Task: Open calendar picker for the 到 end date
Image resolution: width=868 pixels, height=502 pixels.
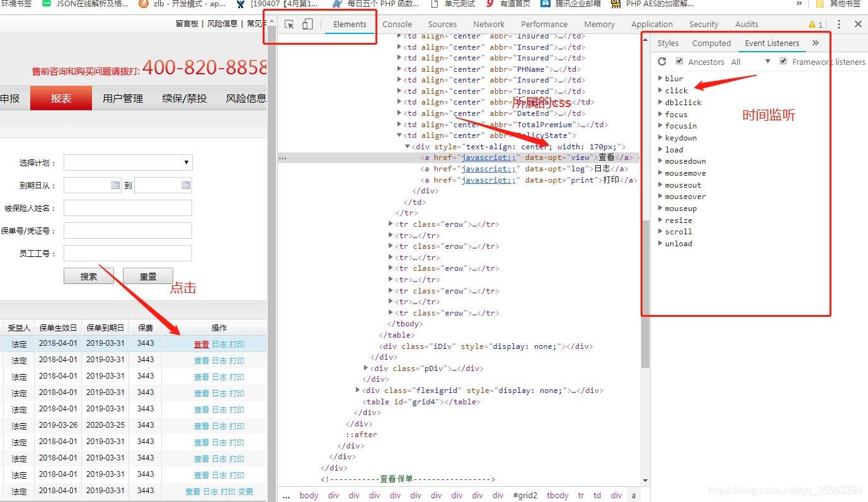Action: point(186,185)
